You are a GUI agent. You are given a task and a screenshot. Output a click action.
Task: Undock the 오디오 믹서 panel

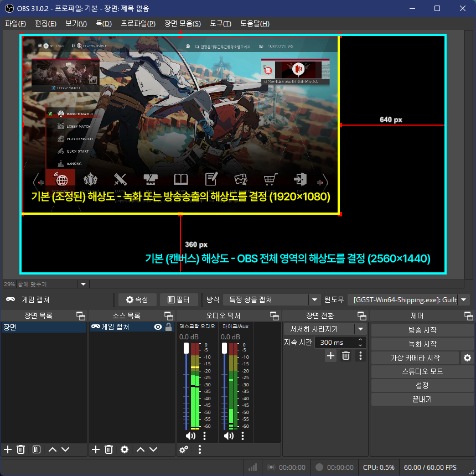click(x=275, y=315)
